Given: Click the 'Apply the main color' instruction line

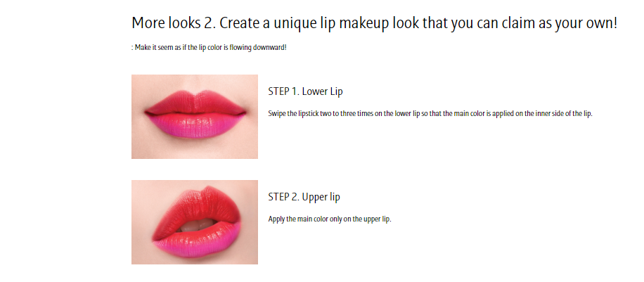Looking at the screenshot, I should click(x=330, y=219).
